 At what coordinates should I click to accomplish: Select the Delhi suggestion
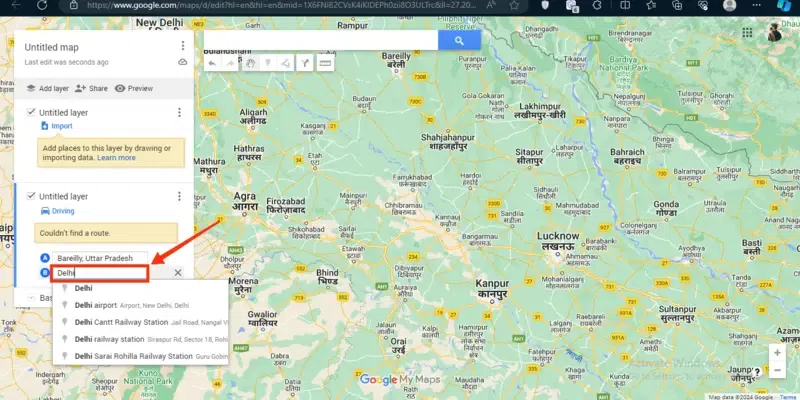[x=140, y=288]
